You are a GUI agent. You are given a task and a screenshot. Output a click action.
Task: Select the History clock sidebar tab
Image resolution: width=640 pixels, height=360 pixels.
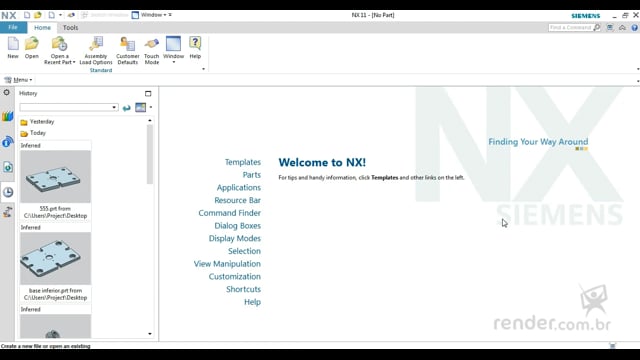tap(8, 192)
